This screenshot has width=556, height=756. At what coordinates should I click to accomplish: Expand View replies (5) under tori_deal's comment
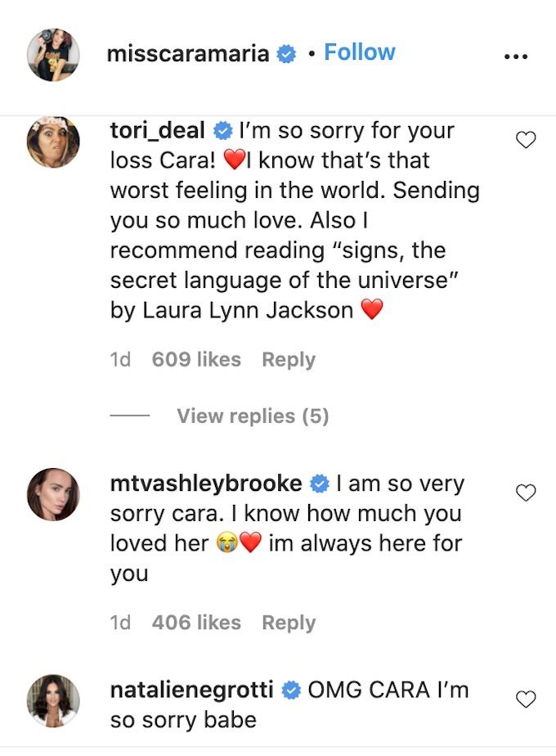click(x=253, y=416)
